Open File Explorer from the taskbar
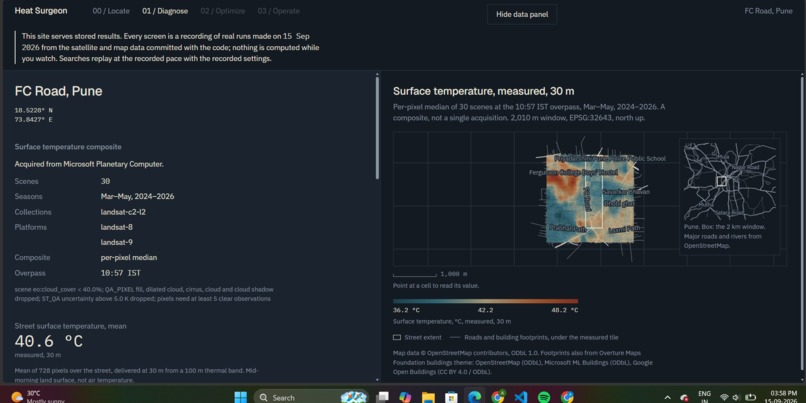 coord(428,397)
